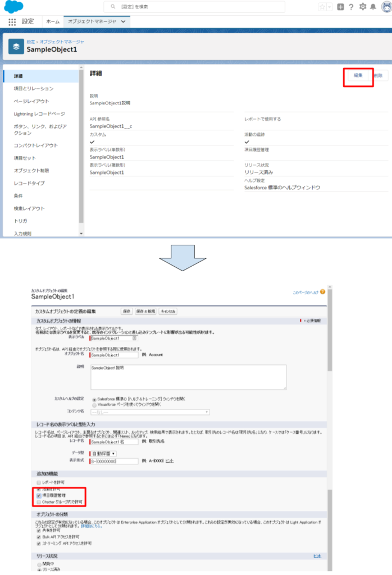
Task: Select Visualforce ページ radio option
Action: click(x=94, y=405)
